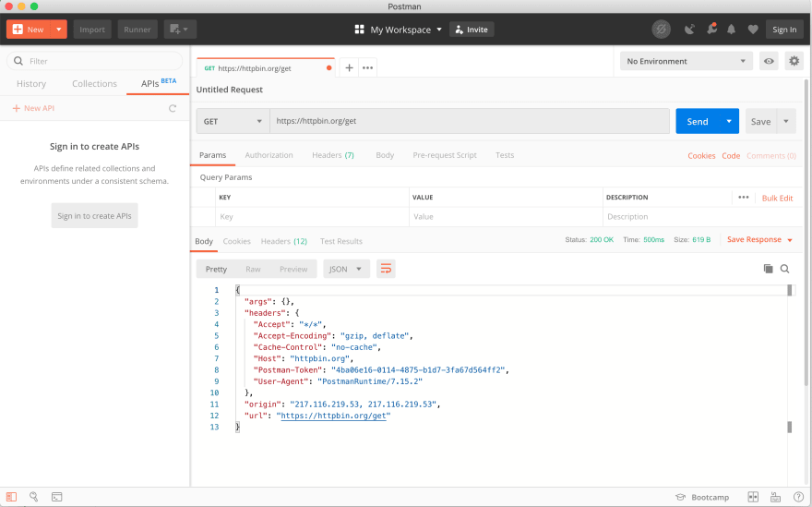The width and height of the screenshot is (812, 507).
Task: Open Find and Replace in status bar
Action: [33, 497]
